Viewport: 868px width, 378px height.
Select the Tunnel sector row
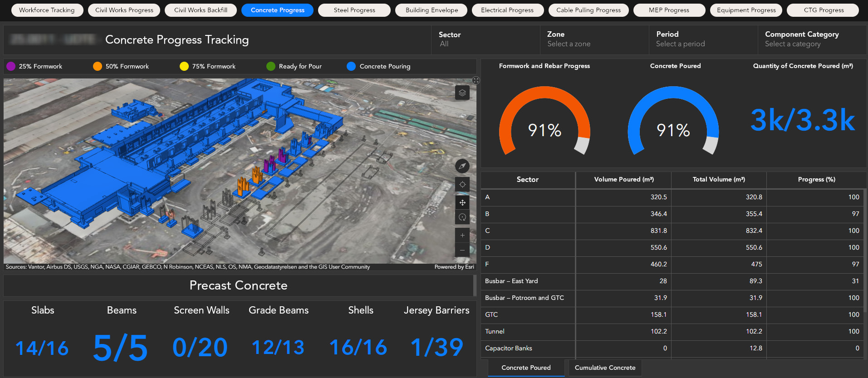672,331
